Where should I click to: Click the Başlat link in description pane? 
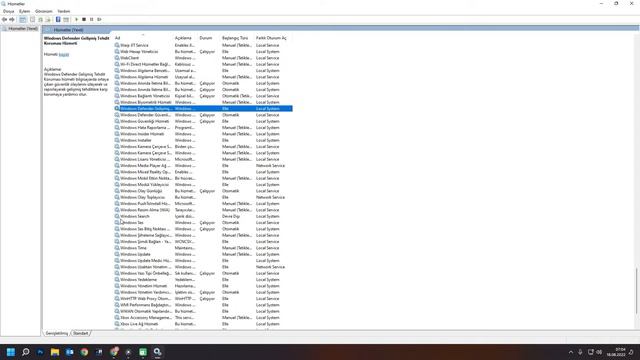point(64,54)
